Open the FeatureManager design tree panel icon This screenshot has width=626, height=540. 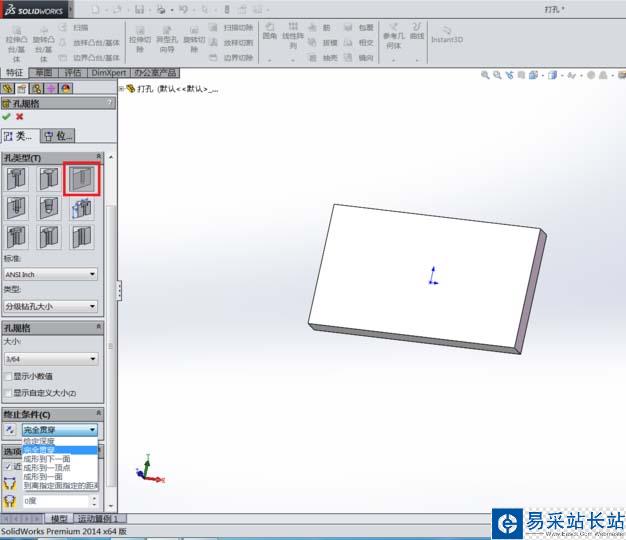click(x=7, y=88)
